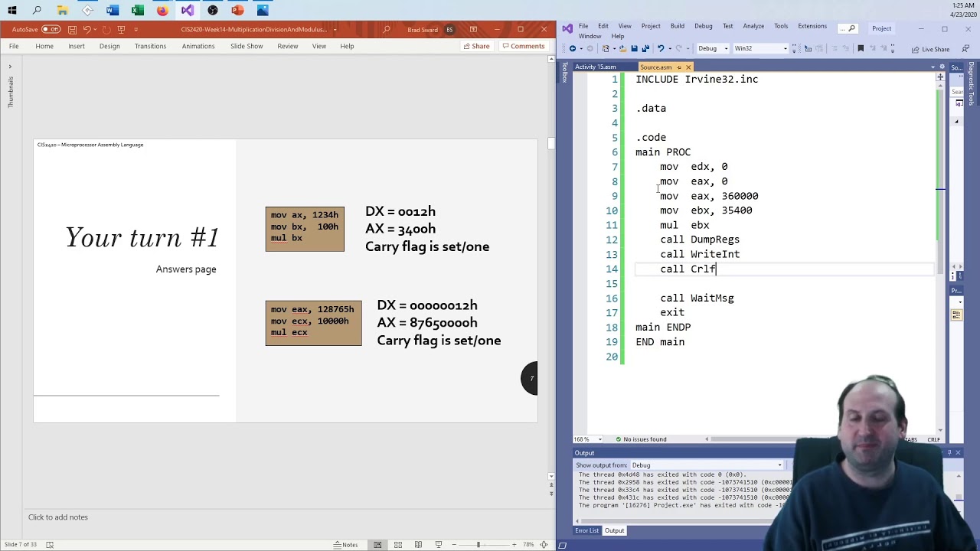Adjust the PowerPoint zoom slider

pyautogui.click(x=478, y=544)
